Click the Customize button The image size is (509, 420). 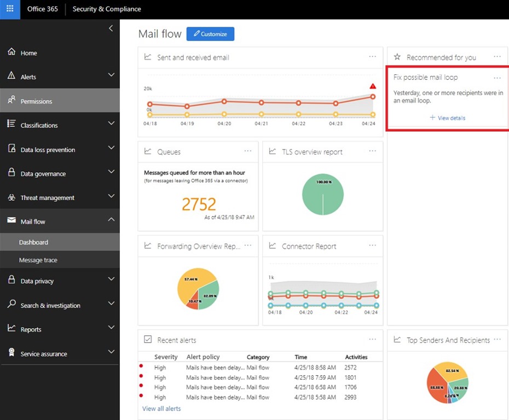pyautogui.click(x=210, y=34)
